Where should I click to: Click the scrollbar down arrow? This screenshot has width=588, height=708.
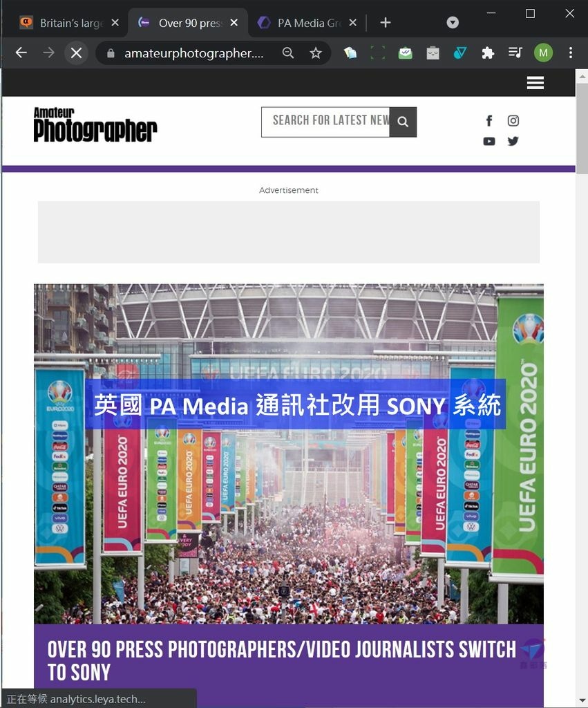click(582, 701)
